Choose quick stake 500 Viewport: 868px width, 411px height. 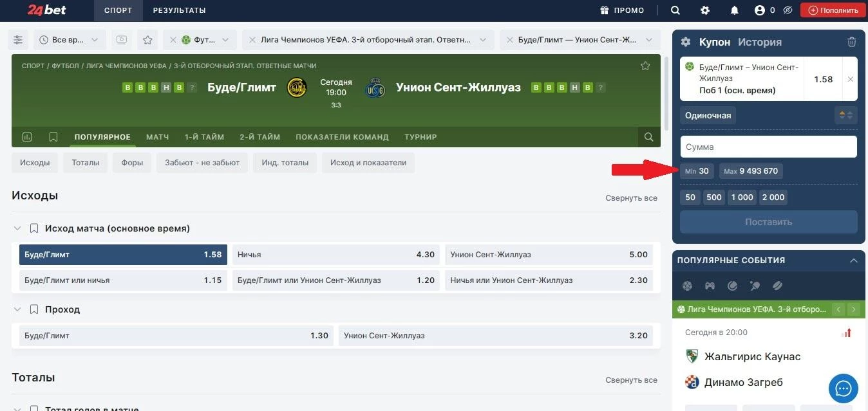pos(714,197)
